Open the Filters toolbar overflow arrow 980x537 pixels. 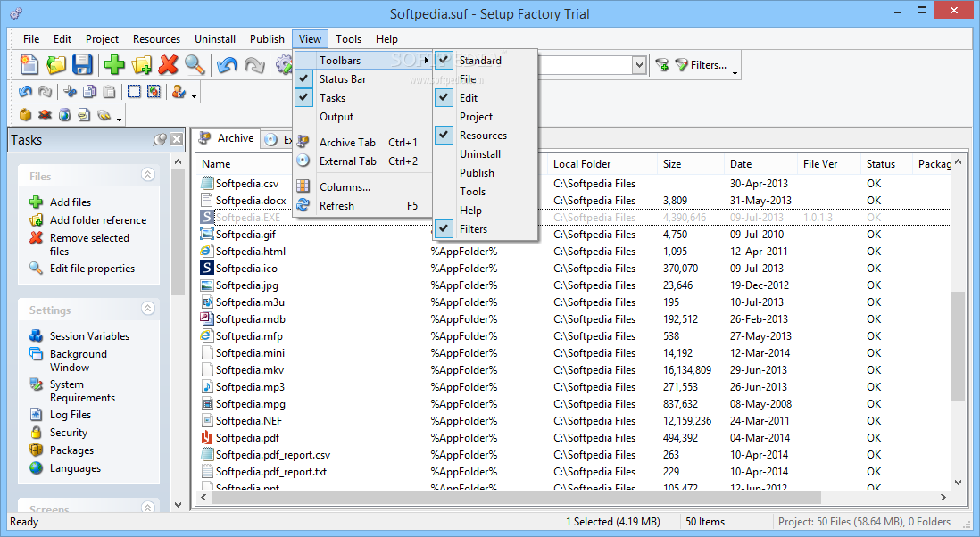click(x=735, y=73)
